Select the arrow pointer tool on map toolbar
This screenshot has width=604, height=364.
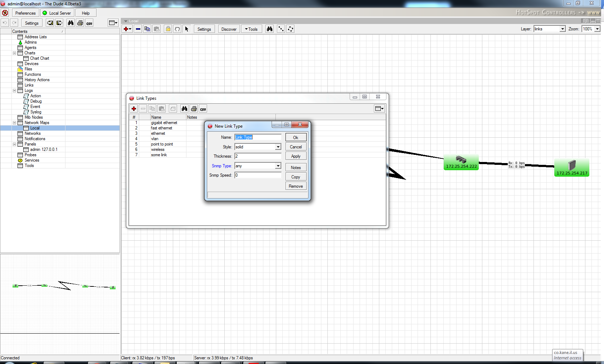[x=186, y=29]
